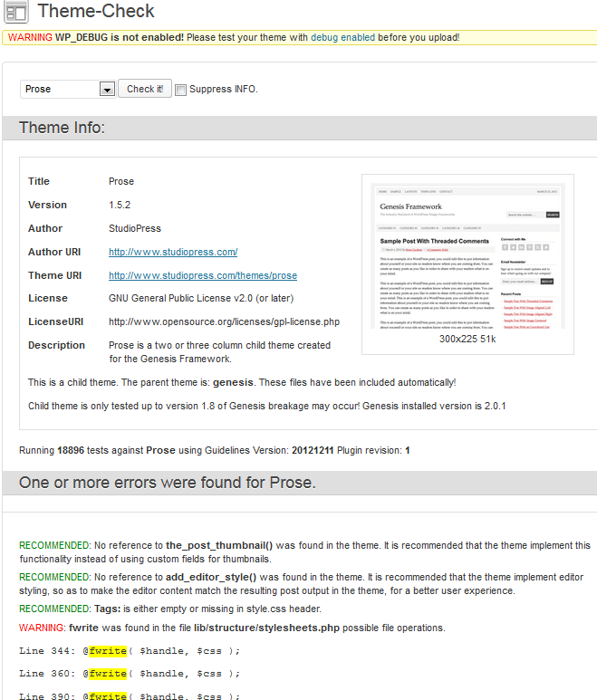Viewport: 597px width, 700px height.
Task: Click the Tags: recommendation line
Action: pyautogui.click(x=170, y=609)
